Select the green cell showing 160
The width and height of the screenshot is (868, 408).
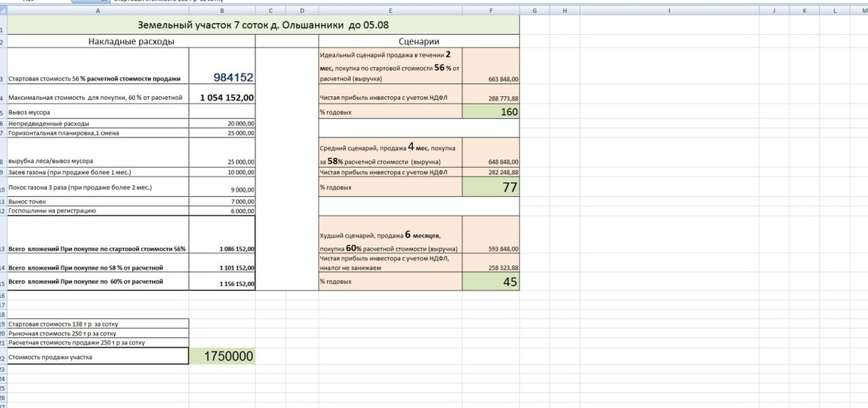point(491,111)
